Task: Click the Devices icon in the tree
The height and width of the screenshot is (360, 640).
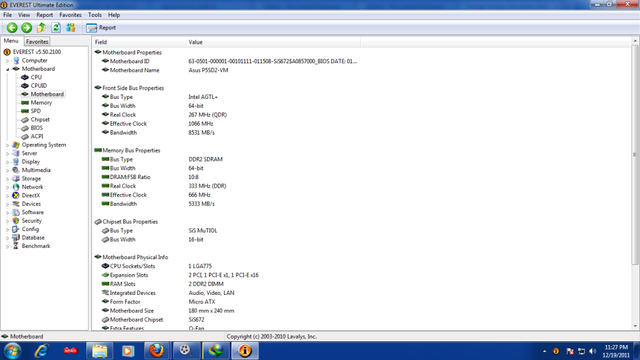Action: 16,204
